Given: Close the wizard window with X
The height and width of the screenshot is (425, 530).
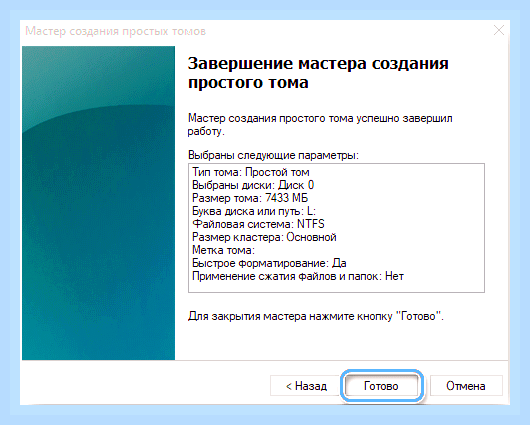Looking at the screenshot, I should click(499, 30).
